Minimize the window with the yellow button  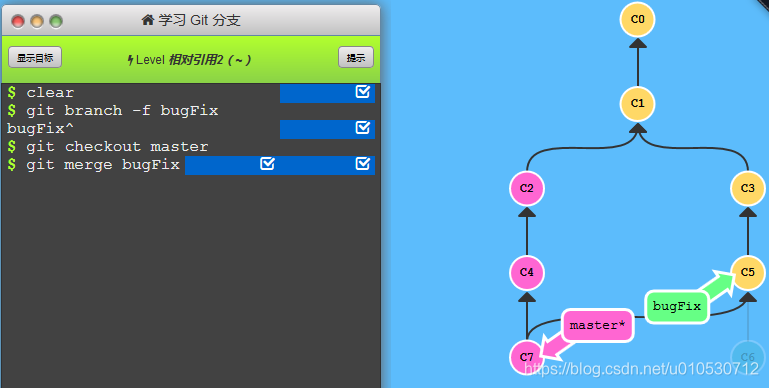point(37,22)
